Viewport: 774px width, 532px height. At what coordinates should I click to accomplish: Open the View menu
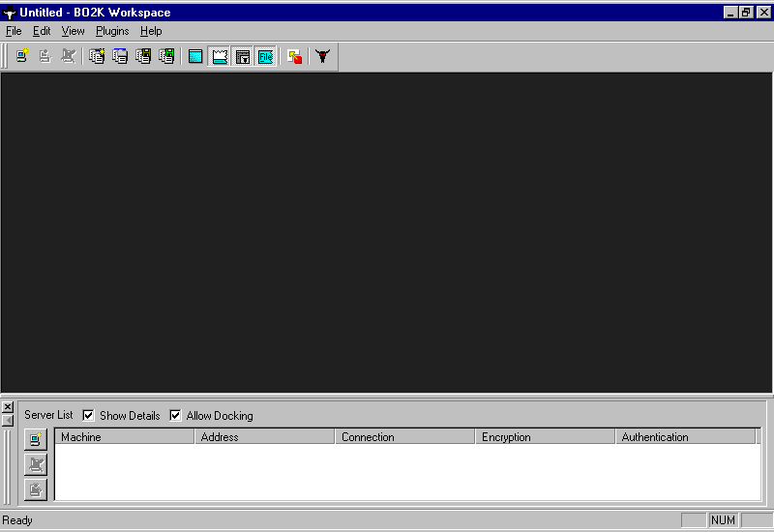73,31
